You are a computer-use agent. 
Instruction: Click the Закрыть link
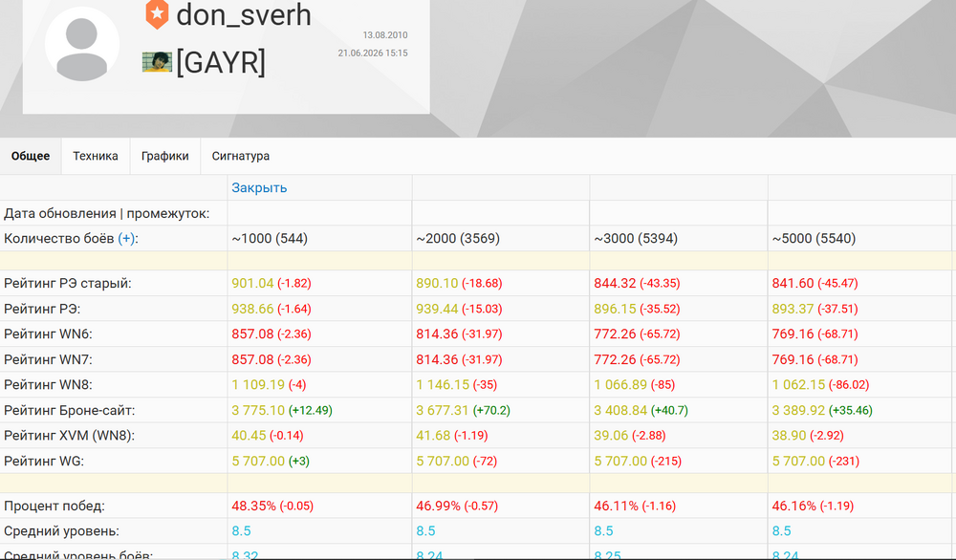point(259,187)
